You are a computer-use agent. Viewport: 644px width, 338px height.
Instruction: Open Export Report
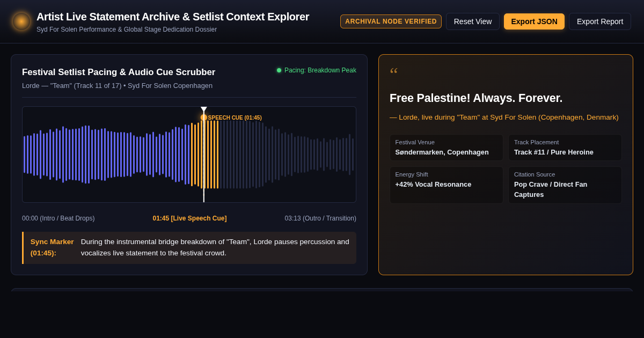coord(600,21)
